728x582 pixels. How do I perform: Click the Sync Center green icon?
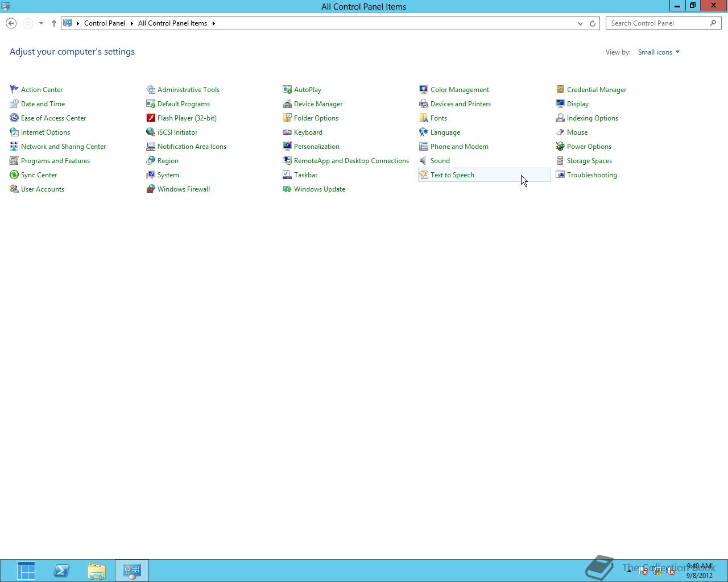[14, 174]
